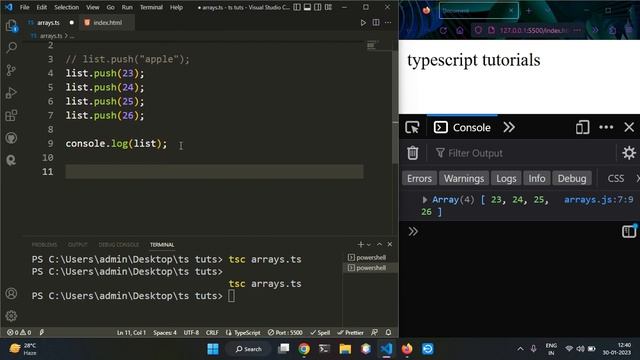Go to the Firefox home page

pos(460,30)
